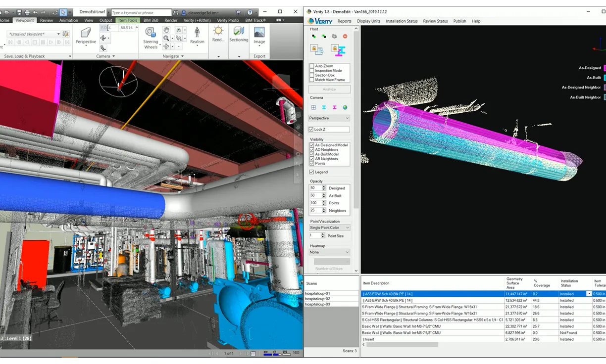The height and width of the screenshot is (364, 606).
Task: Click the locked table icon in Verity Host
Action: (x=316, y=49)
